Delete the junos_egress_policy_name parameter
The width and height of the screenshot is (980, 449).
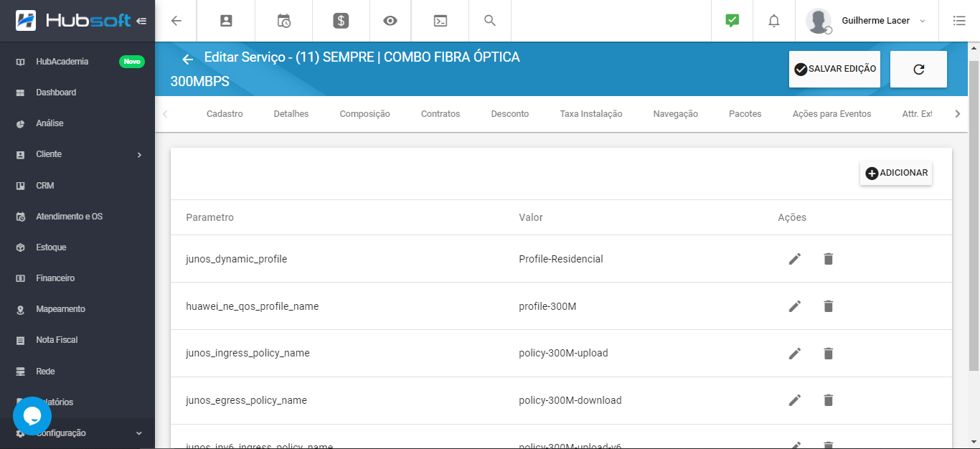[x=829, y=400]
